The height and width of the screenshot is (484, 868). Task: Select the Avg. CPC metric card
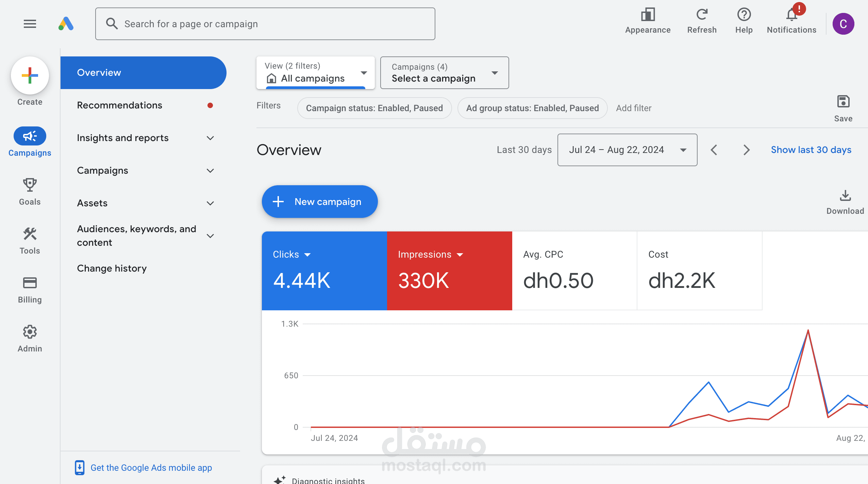pos(574,271)
